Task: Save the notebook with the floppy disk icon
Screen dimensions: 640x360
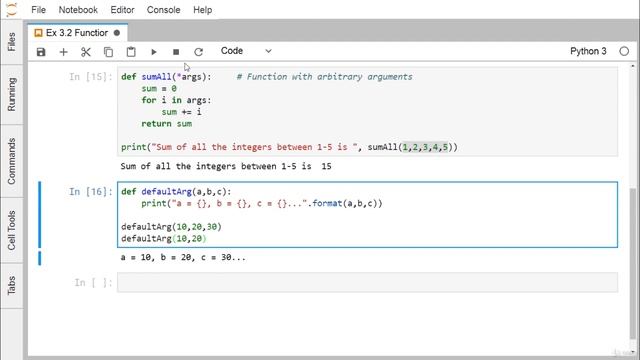Action: pos(41,52)
